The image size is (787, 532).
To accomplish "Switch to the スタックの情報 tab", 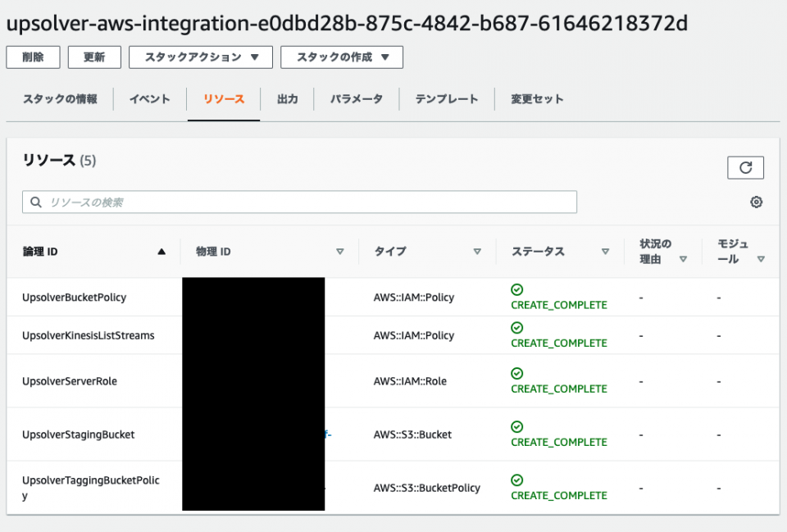I will point(60,99).
